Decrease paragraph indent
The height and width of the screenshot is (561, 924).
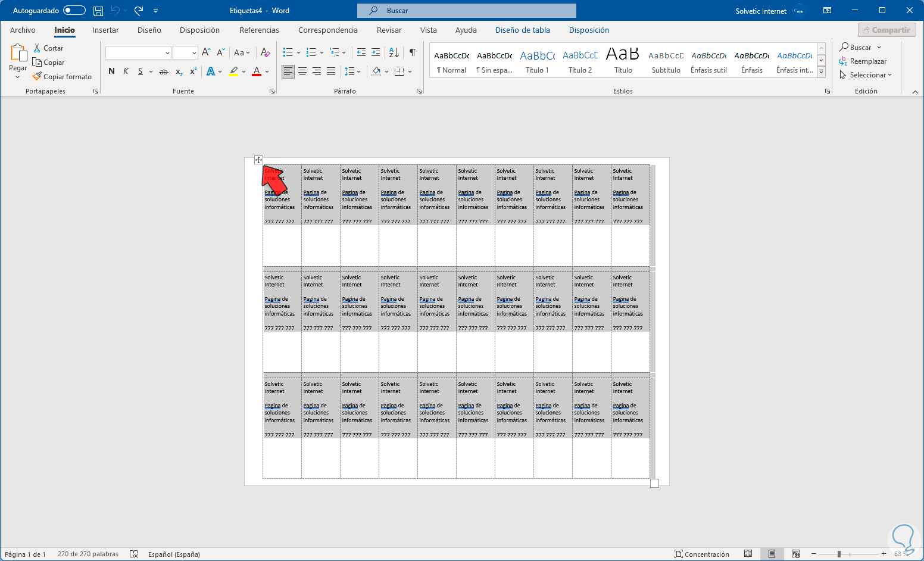click(x=361, y=52)
